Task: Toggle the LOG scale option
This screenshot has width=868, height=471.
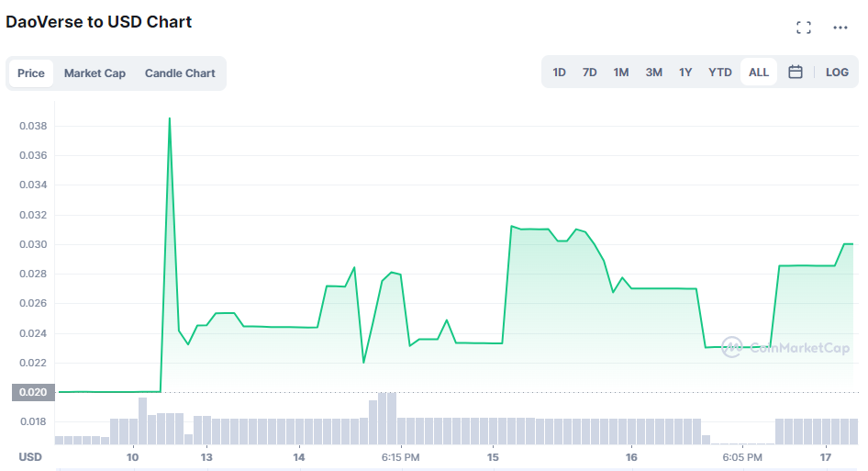Action: pos(837,72)
